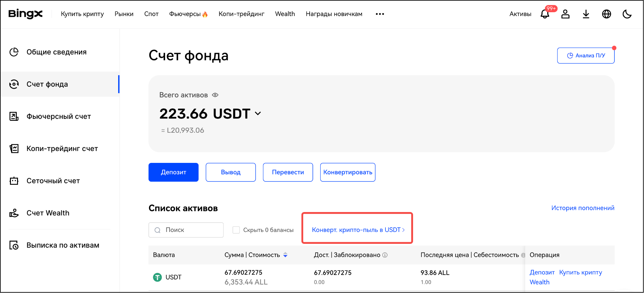Click the Список активов heading

point(183,208)
